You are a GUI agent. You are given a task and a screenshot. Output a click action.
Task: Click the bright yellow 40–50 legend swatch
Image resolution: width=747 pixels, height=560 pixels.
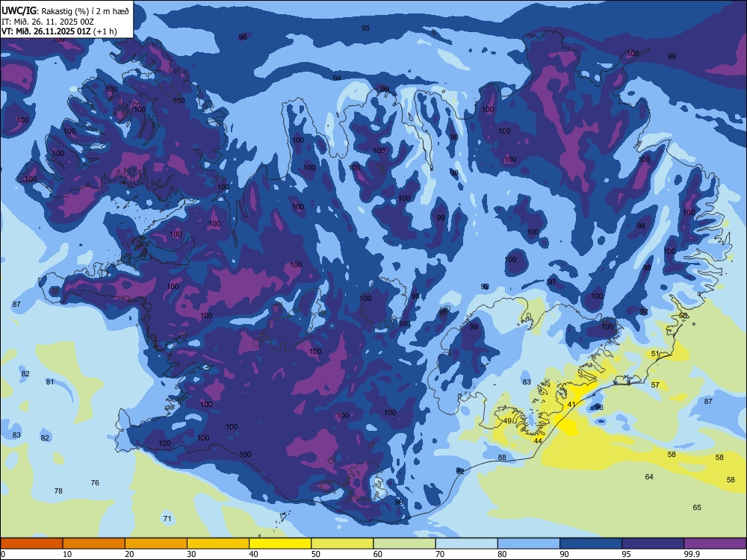[280, 544]
